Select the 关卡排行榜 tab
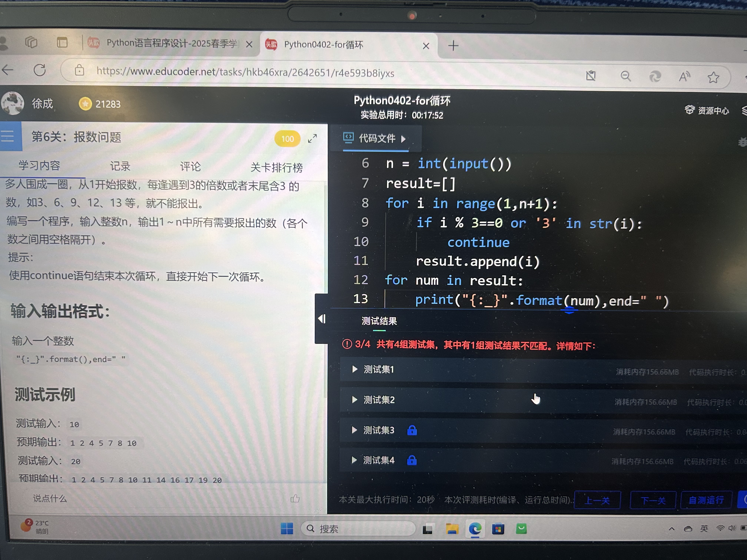Screen dimensions: 747x560 [277, 167]
